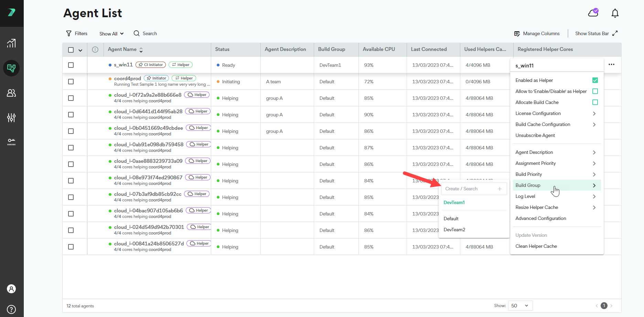
Task: Check the cloud_i-0d6441d144f95ab28 row checkbox
Action: (x=71, y=115)
